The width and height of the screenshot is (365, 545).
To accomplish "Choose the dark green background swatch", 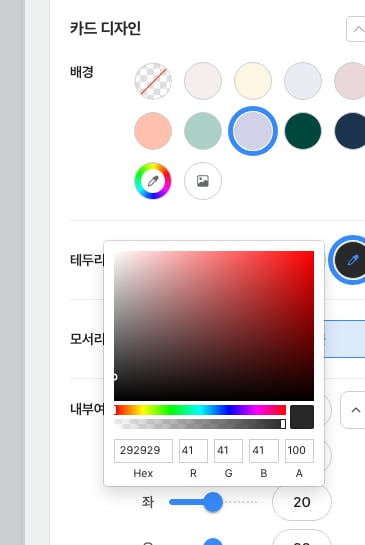I will 303,131.
